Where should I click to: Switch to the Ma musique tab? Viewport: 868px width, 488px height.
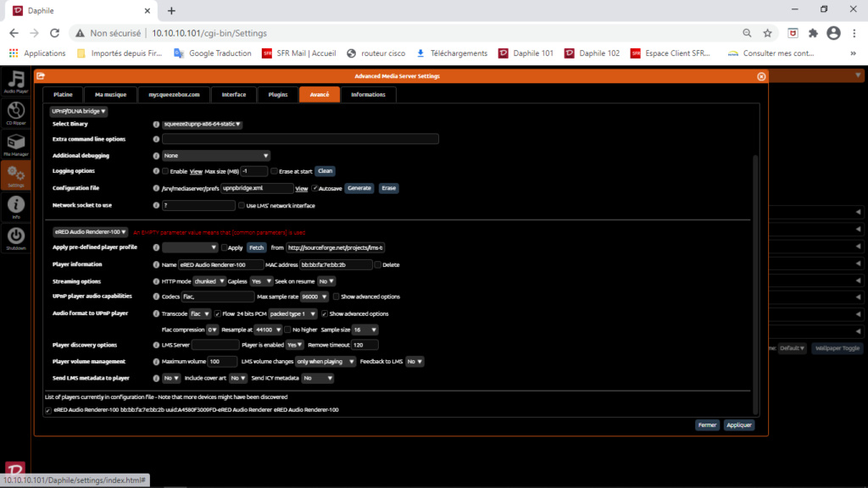pos(111,95)
